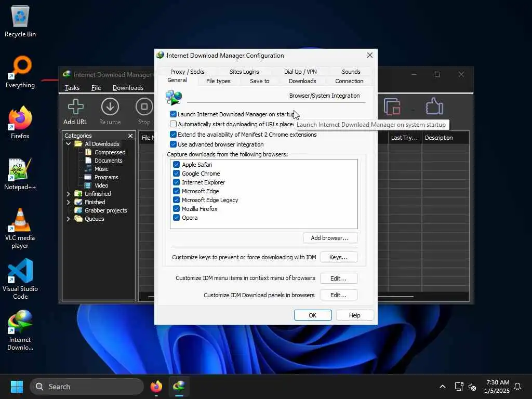Click Edit... for IDM Download panels
The height and width of the screenshot is (399, 532).
pyautogui.click(x=338, y=295)
